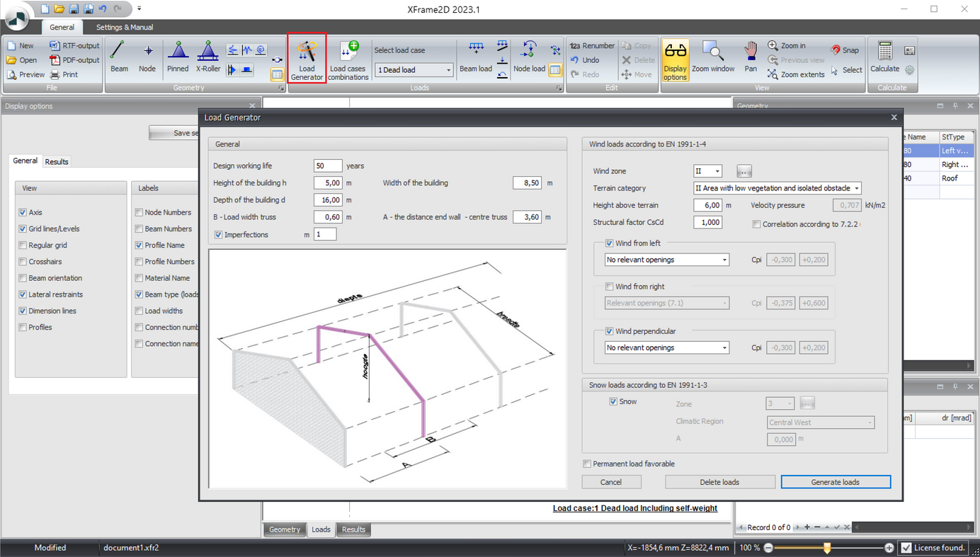Enable the Snap tool
Viewport: 980px width, 557px height.
[845, 50]
